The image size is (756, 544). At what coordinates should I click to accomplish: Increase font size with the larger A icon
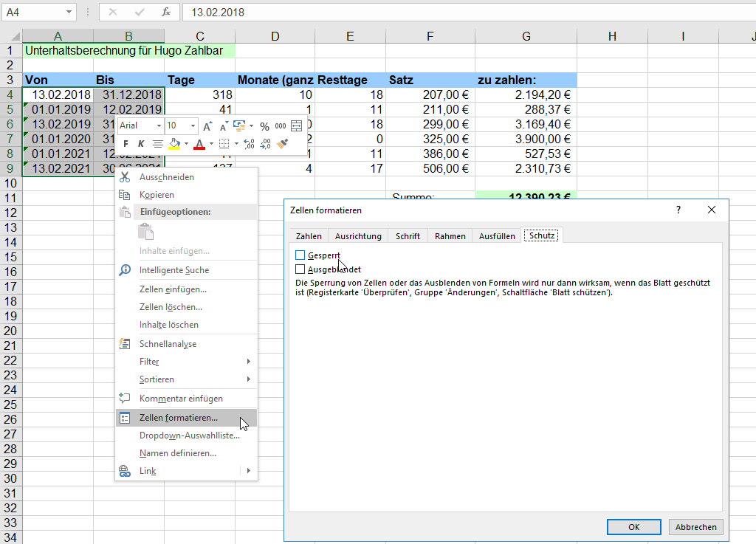(x=207, y=126)
